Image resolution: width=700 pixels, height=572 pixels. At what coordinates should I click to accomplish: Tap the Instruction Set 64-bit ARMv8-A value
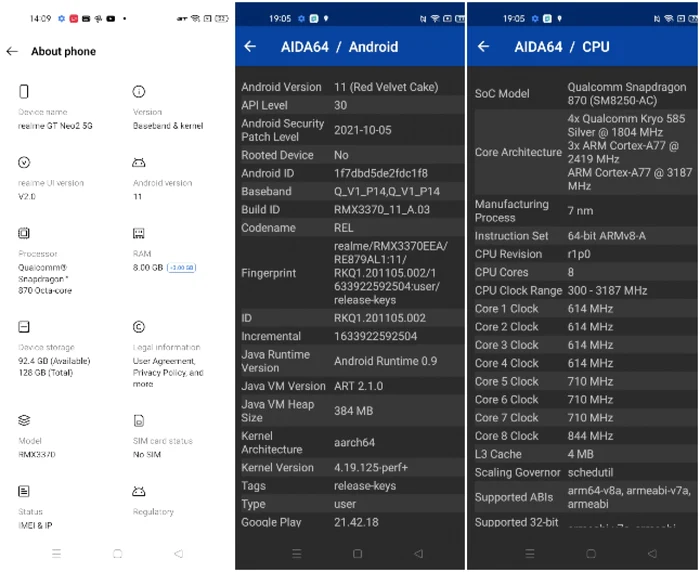point(607,236)
